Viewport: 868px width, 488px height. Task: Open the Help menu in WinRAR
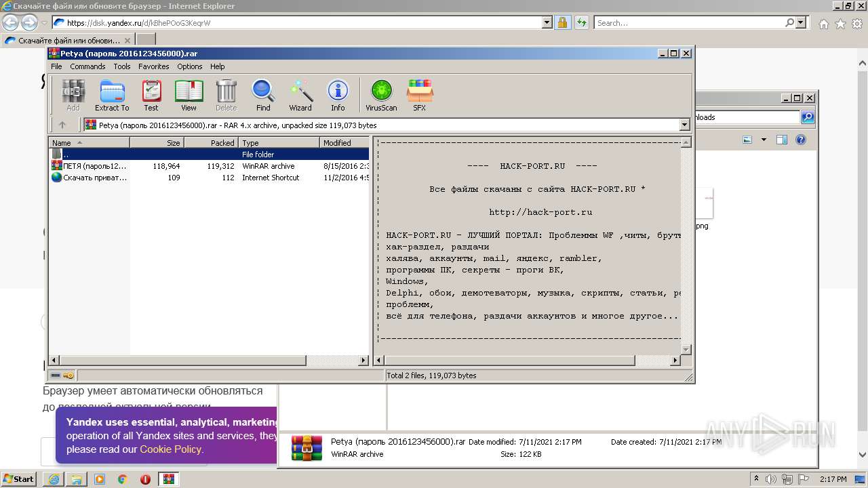[x=217, y=66]
